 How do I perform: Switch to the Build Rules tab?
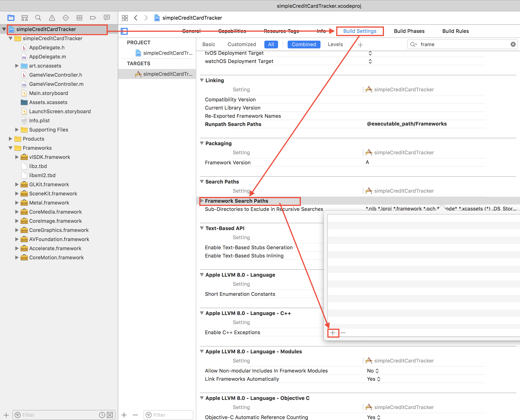(455, 31)
